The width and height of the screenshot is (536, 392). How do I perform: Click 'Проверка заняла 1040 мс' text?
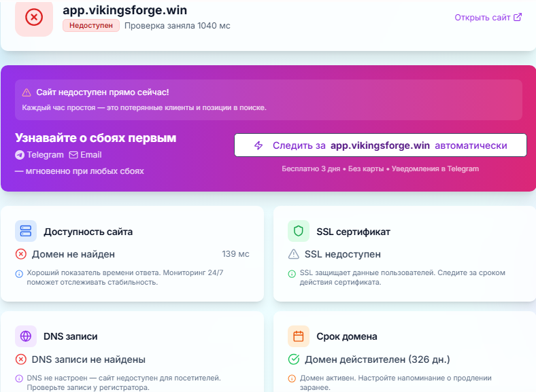pyautogui.click(x=178, y=26)
